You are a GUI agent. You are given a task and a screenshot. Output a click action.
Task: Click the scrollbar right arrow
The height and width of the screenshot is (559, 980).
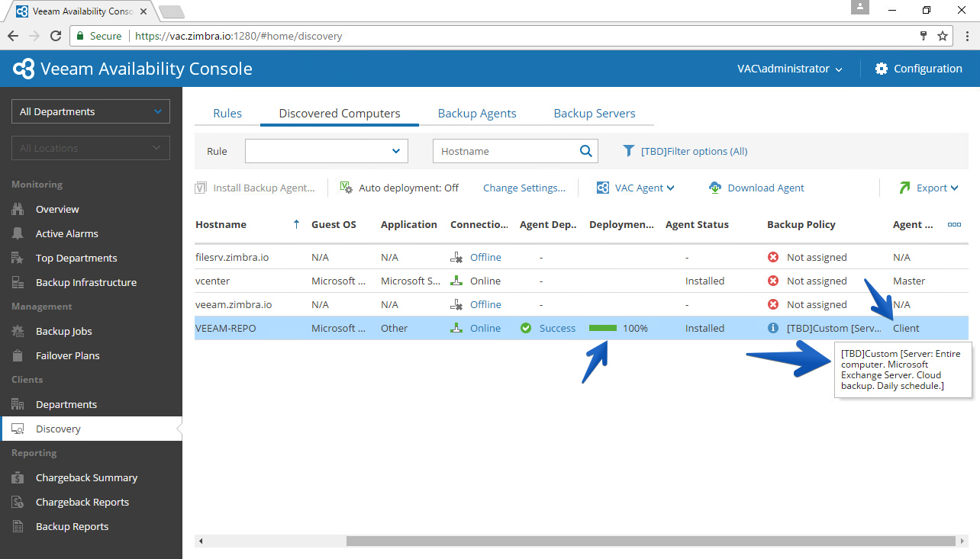[963, 541]
